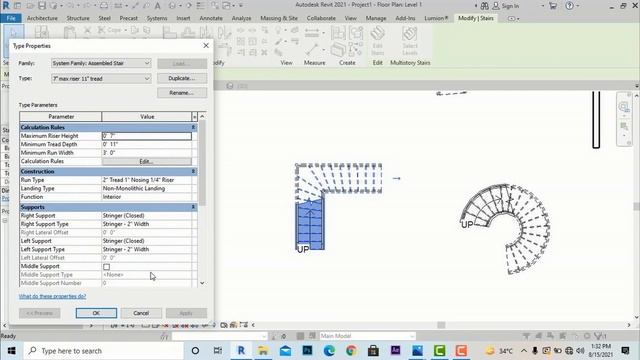Screen dimensions: 640x360
Task: Open the Family dropdown in Type Properties
Action: [101, 63]
